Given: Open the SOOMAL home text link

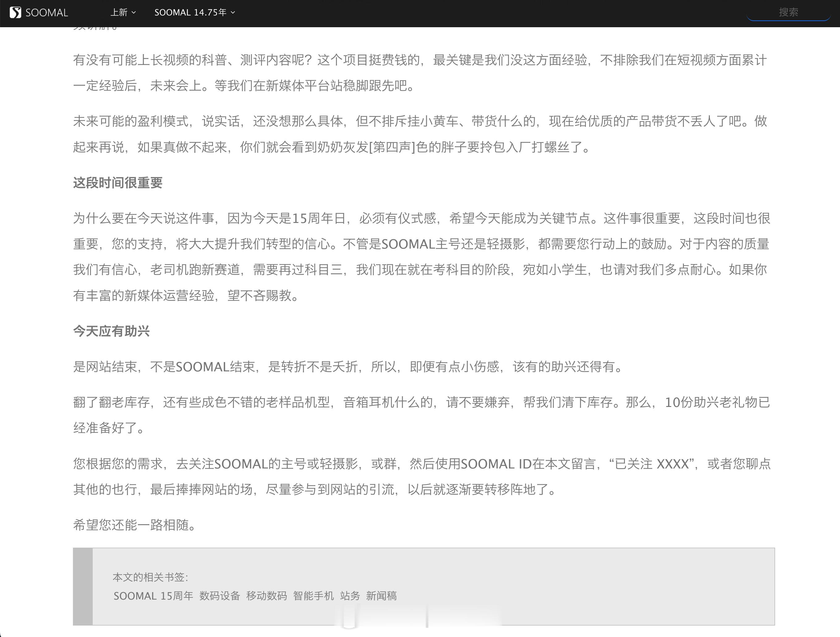Looking at the screenshot, I should (x=47, y=13).
